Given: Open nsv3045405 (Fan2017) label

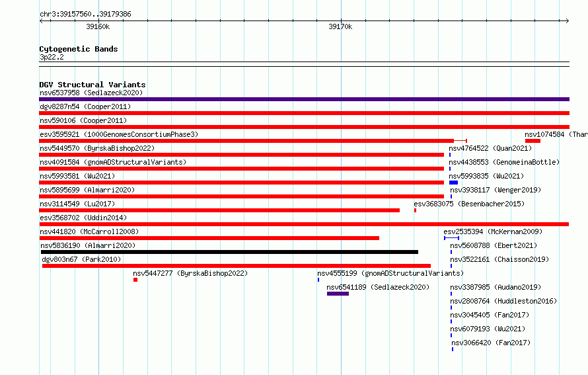Looking at the screenshot, I should (x=490, y=315).
